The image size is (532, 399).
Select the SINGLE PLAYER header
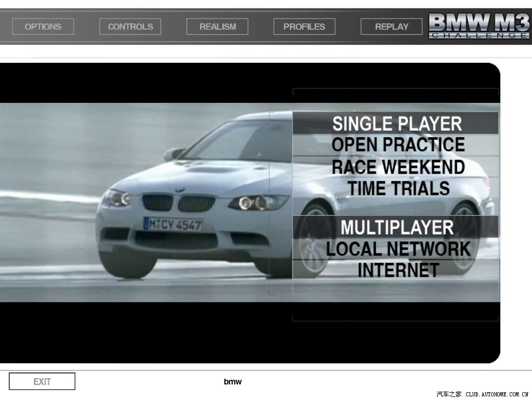396,124
